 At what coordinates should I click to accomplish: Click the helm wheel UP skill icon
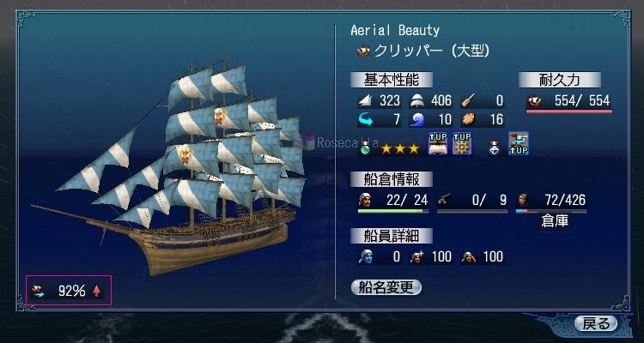[x=462, y=143]
